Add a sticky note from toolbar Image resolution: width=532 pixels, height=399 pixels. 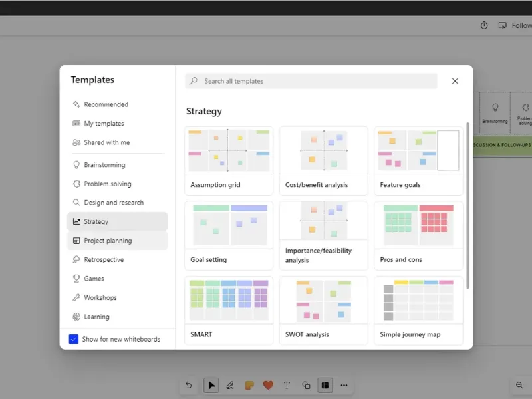click(x=249, y=385)
